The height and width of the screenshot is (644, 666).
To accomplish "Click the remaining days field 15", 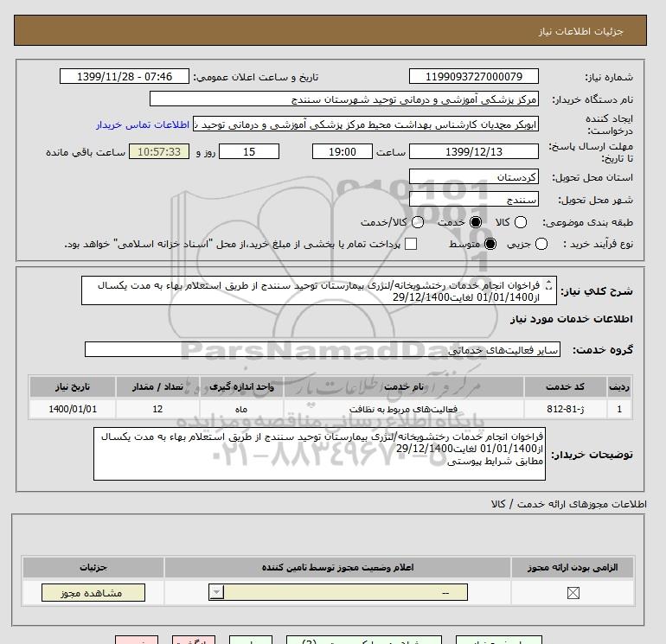I will (x=249, y=151).
